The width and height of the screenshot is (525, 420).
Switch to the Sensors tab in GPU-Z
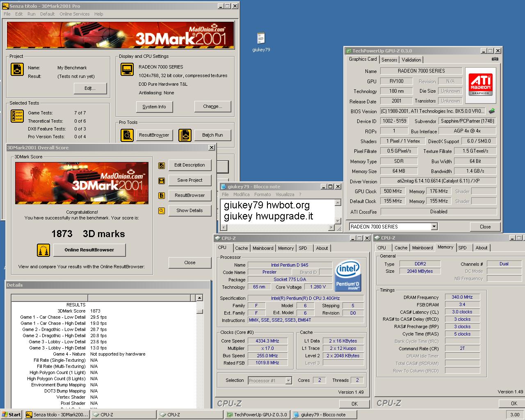389,60
